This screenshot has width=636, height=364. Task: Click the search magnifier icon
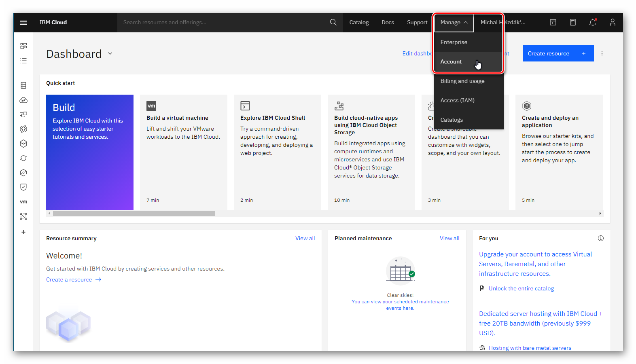(x=333, y=22)
